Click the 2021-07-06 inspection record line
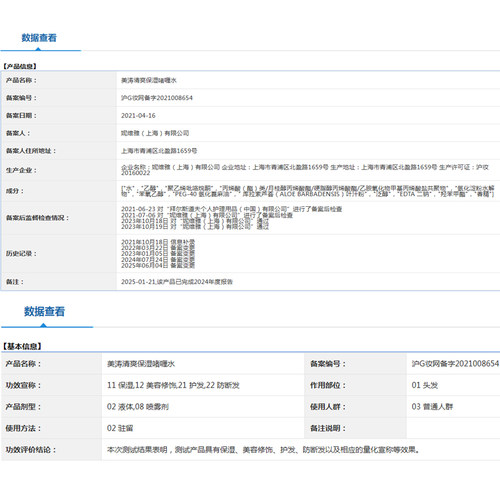The width and height of the screenshot is (500, 500). (207, 215)
